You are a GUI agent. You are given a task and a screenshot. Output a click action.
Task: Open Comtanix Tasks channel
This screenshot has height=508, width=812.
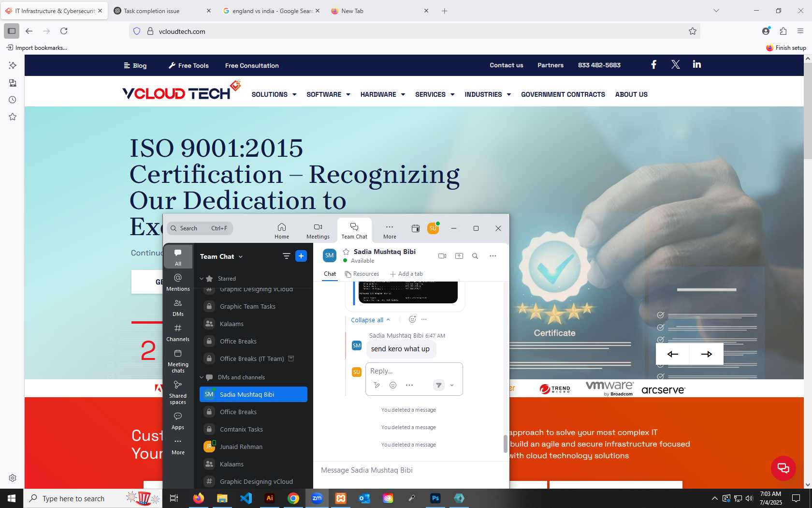pyautogui.click(x=253, y=429)
